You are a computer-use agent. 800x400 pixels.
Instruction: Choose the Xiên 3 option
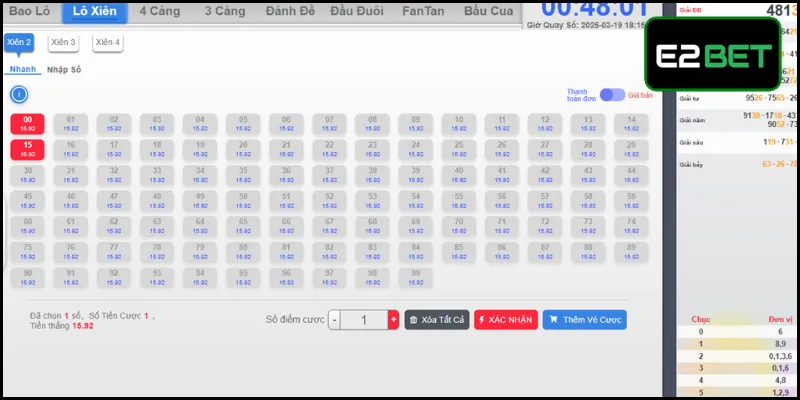pos(63,43)
